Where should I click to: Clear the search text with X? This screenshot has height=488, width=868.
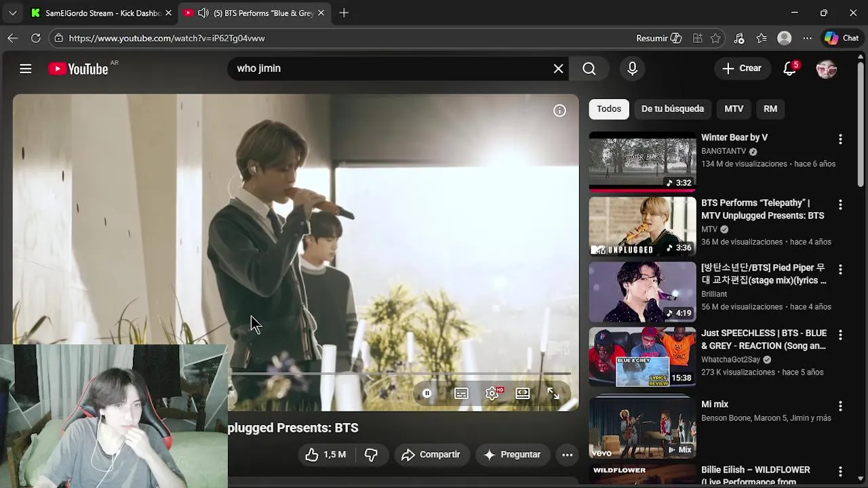(558, 68)
